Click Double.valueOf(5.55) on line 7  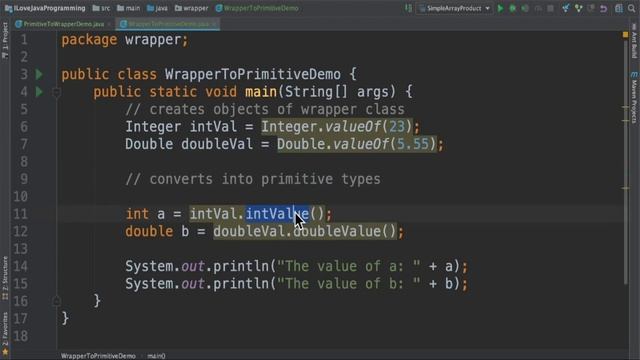coord(357,144)
